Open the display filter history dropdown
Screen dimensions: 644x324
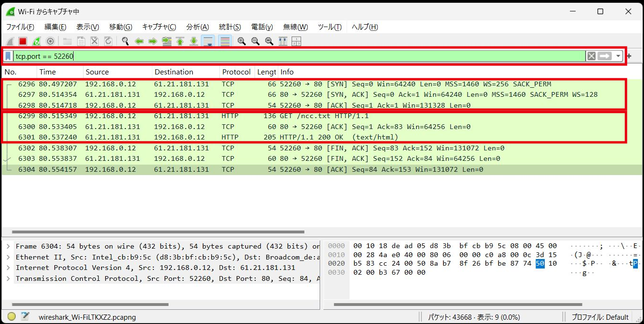(618, 56)
